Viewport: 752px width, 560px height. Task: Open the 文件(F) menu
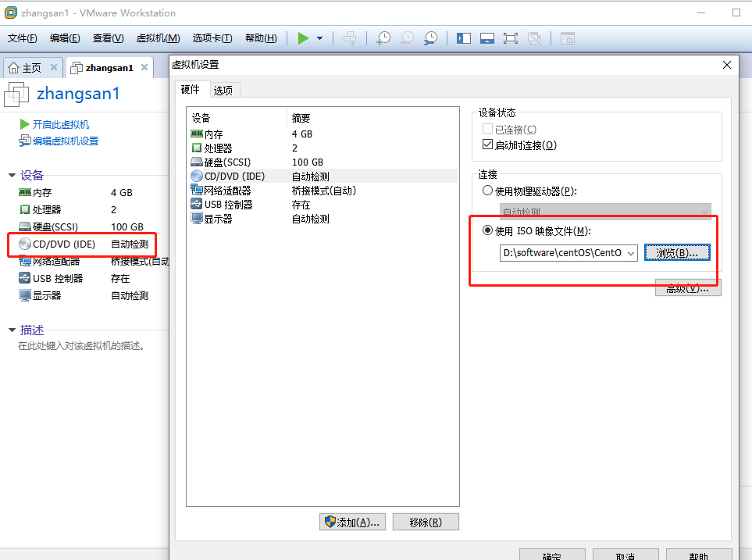click(x=23, y=38)
